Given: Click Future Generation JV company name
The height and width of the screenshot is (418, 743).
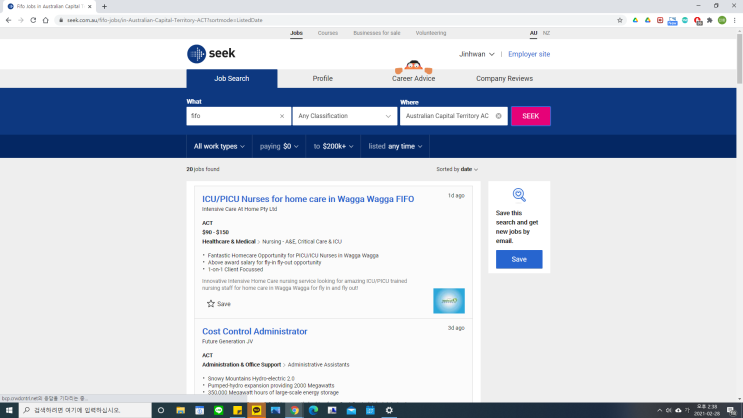Looking at the screenshot, I should tap(227, 341).
